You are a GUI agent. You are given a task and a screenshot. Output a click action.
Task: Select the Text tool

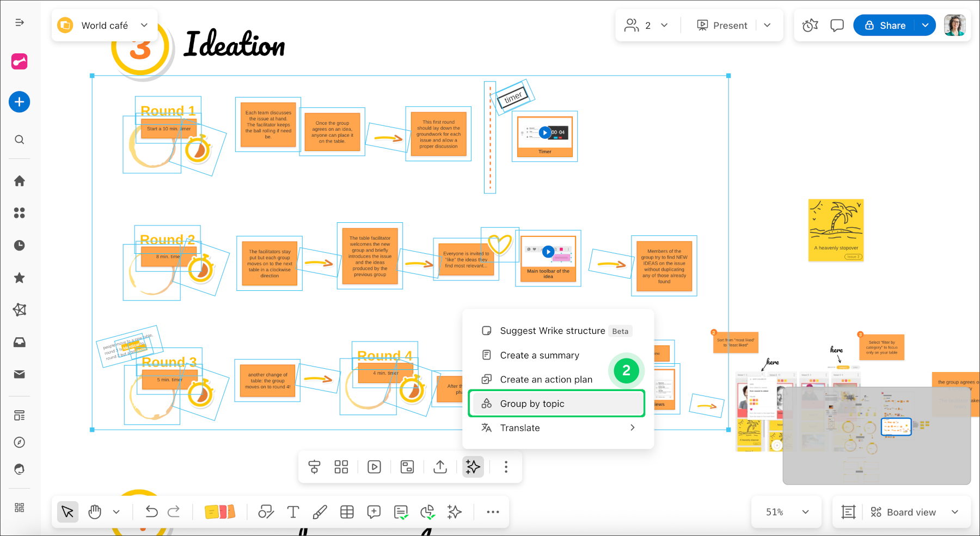293,512
